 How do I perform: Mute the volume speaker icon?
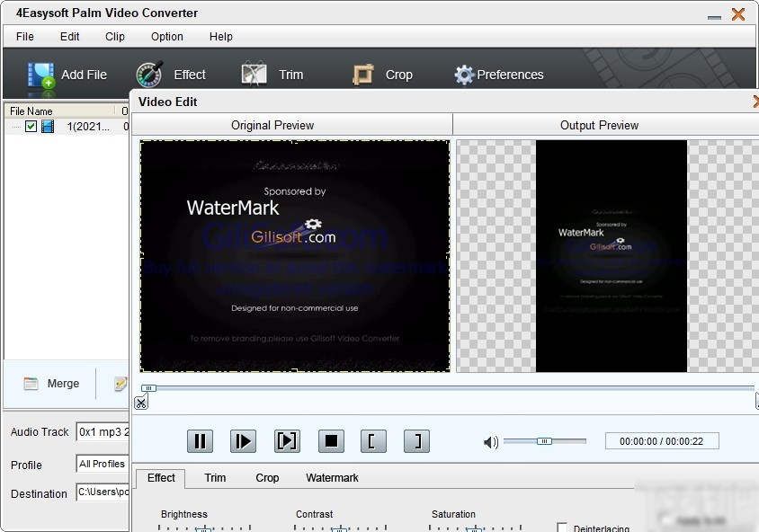coord(490,441)
